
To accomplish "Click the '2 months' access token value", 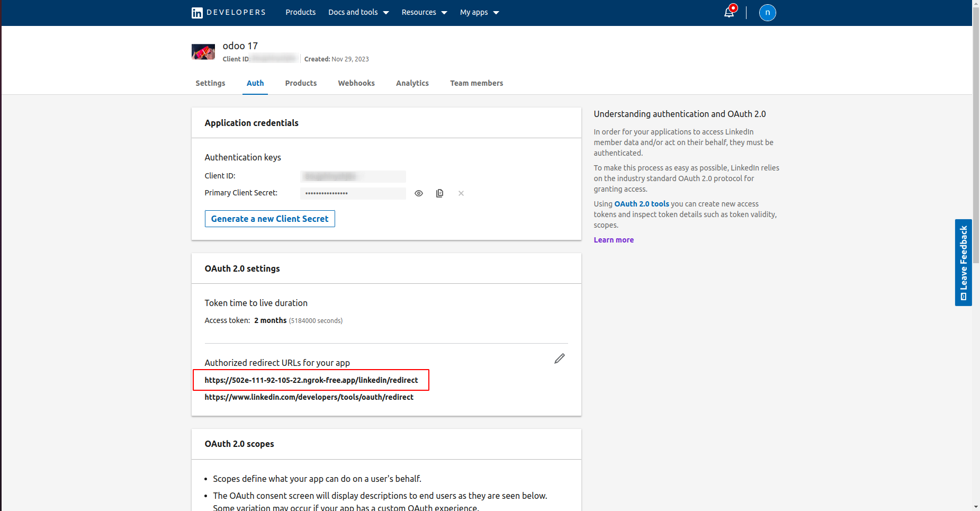I will [271, 320].
